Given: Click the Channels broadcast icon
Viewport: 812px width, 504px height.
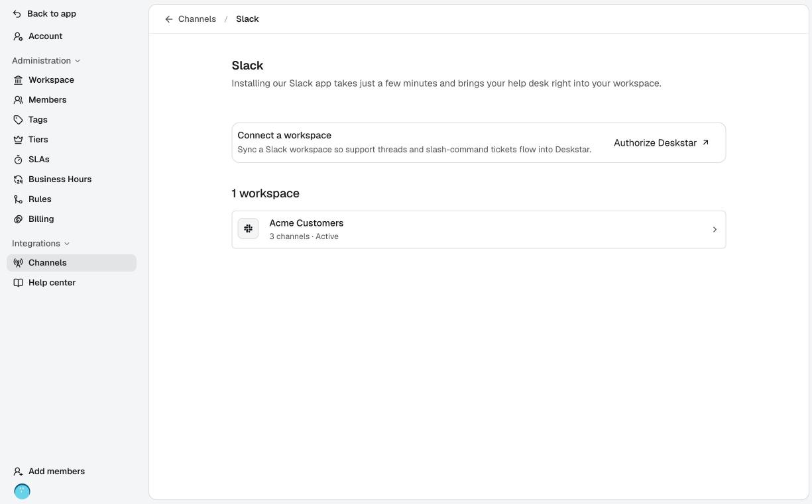Looking at the screenshot, I should coord(18,263).
